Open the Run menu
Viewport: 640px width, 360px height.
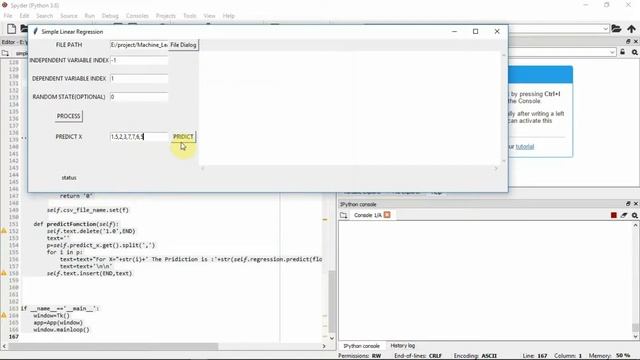point(89,16)
